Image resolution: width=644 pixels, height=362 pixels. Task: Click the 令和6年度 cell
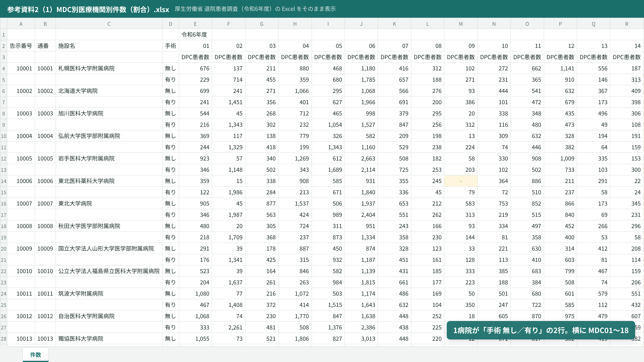[x=195, y=34]
